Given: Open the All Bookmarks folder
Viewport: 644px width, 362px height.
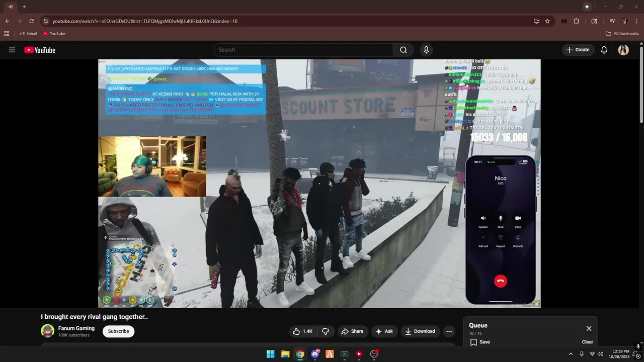Looking at the screenshot, I should (622, 34).
